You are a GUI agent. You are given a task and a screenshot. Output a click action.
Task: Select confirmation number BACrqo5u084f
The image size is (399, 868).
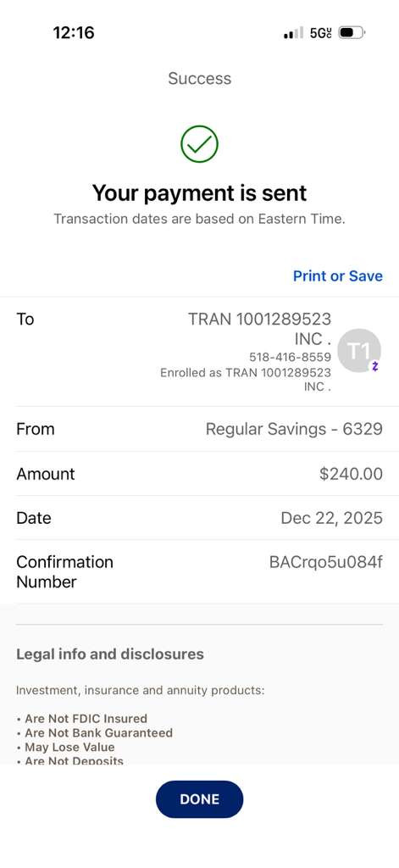coord(326,562)
